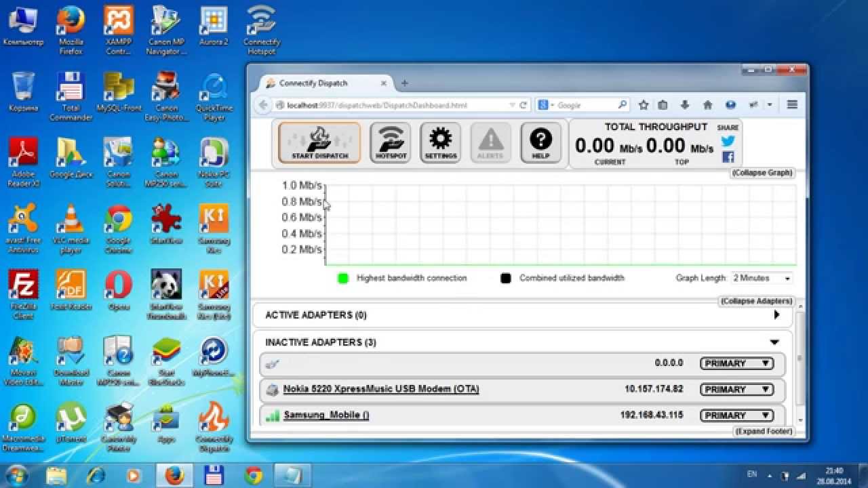
Task: Open search engine selector dropdown
Action: point(545,105)
